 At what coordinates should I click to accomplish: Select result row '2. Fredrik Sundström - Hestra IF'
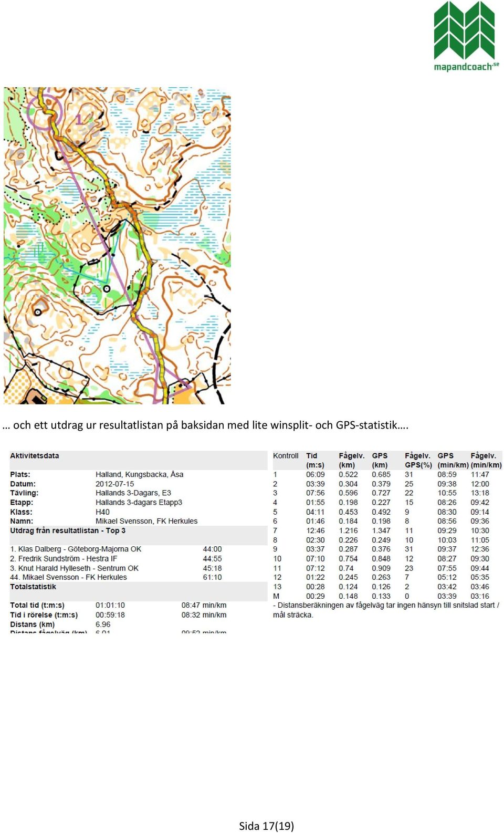click(64, 558)
